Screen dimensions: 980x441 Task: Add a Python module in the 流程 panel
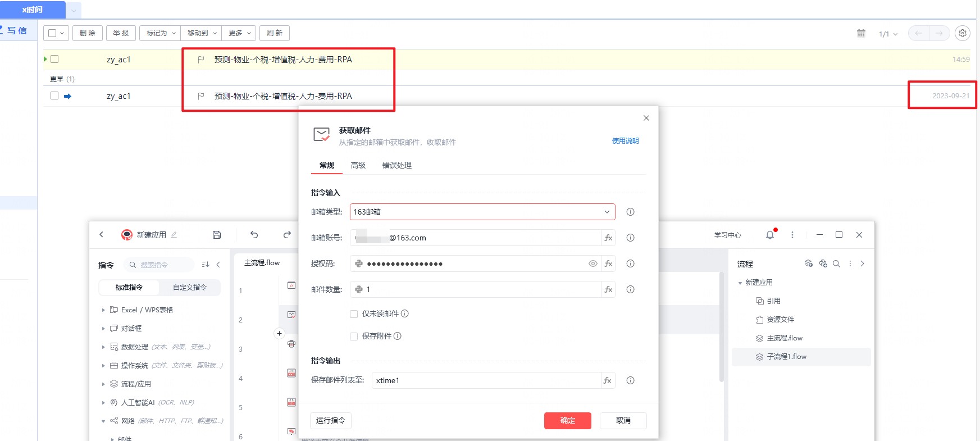(823, 263)
